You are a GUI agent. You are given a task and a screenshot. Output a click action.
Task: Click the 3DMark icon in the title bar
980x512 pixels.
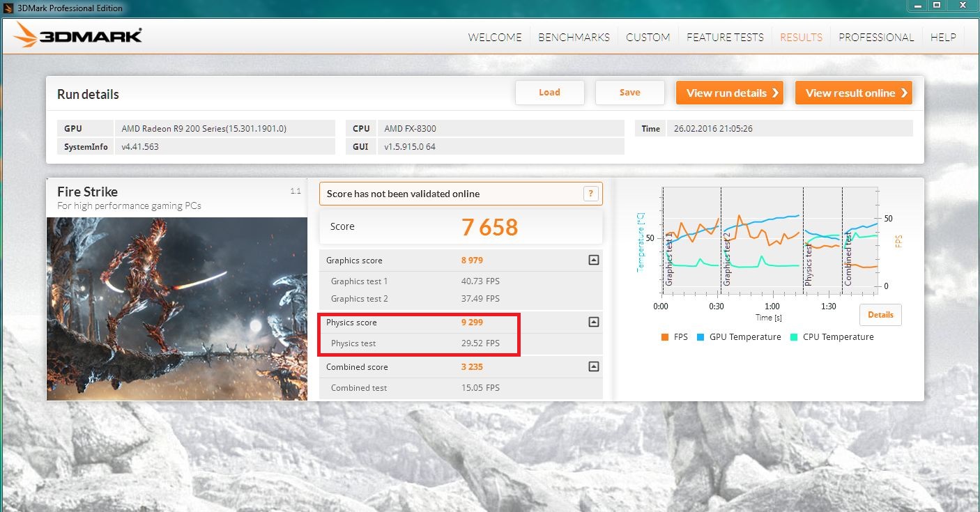(x=10, y=8)
